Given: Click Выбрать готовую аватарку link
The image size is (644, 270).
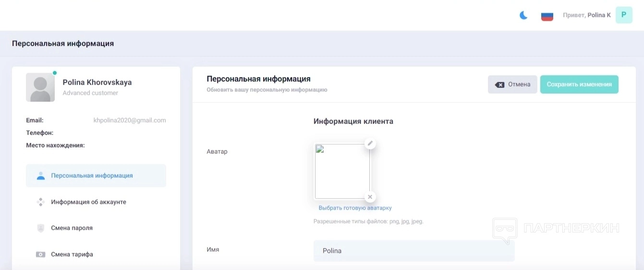Looking at the screenshot, I should [355, 208].
